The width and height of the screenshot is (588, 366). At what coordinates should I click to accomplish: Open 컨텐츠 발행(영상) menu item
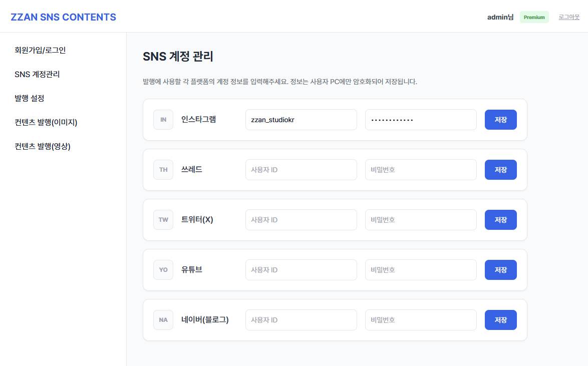(42, 146)
